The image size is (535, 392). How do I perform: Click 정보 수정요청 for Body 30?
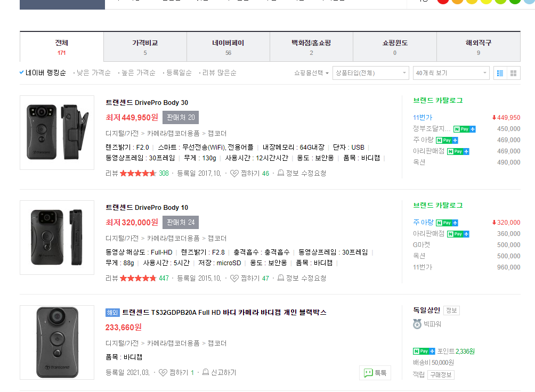point(306,173)
